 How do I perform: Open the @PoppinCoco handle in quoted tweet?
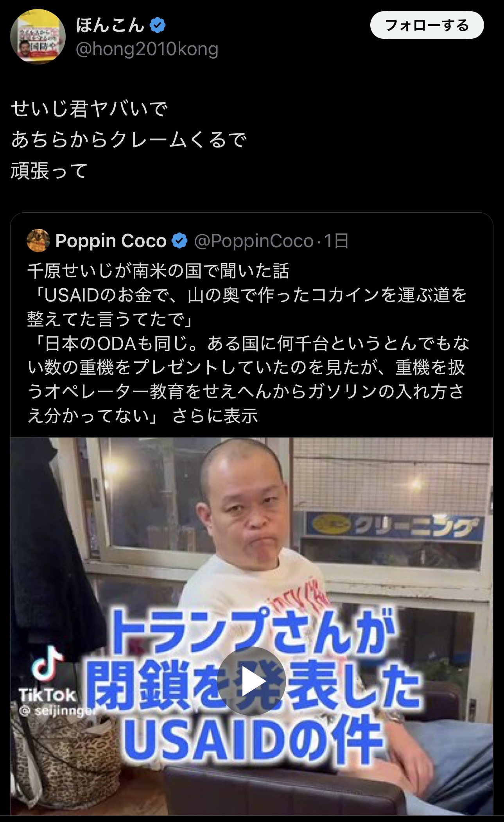254,241
